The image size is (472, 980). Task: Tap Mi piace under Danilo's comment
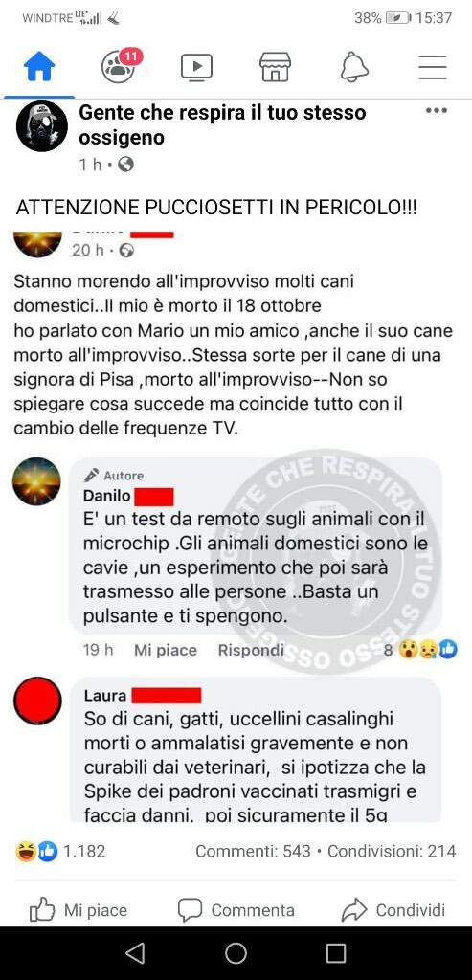(165, 650)
